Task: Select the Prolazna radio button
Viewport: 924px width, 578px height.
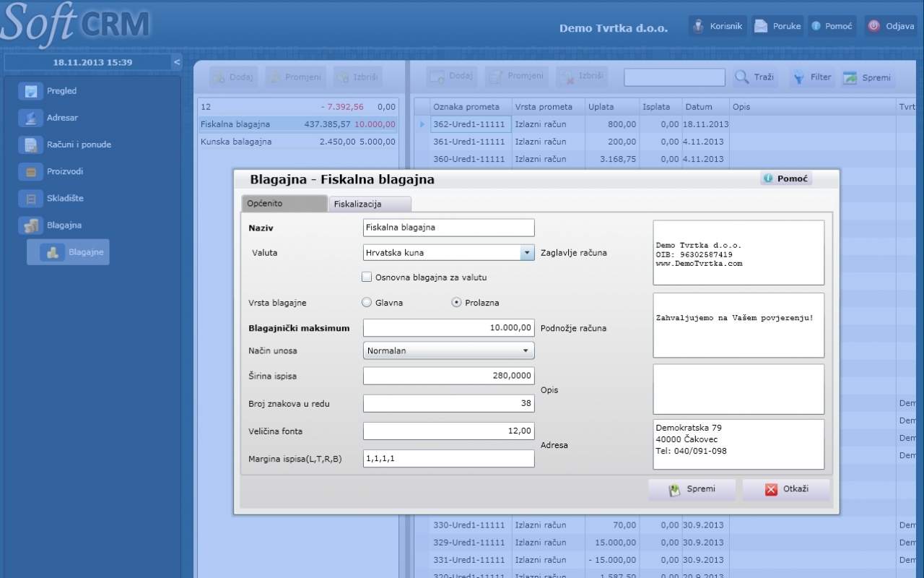Action: coord(456,303)
